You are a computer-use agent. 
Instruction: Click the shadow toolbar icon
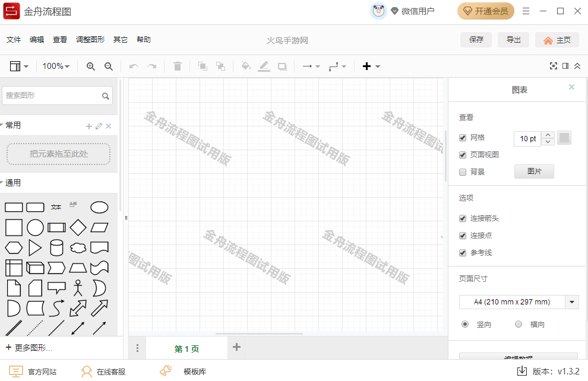click(282, 66)
